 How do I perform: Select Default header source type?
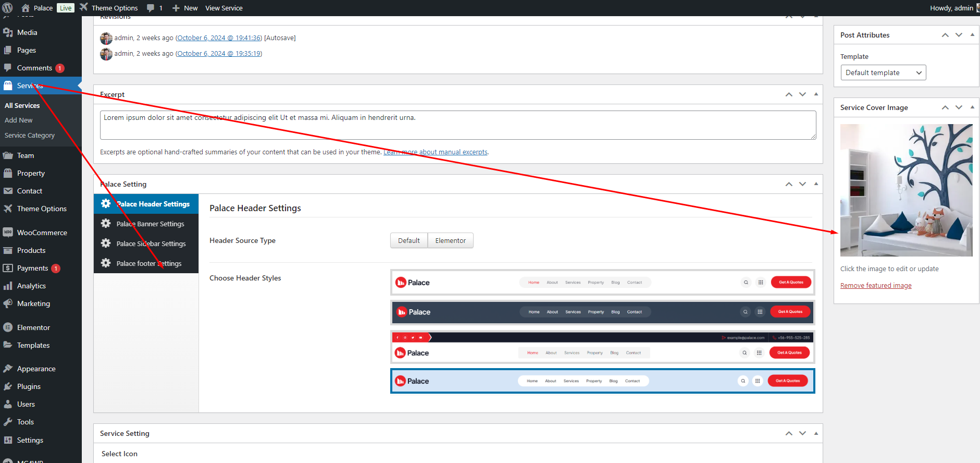click(408, 240)
